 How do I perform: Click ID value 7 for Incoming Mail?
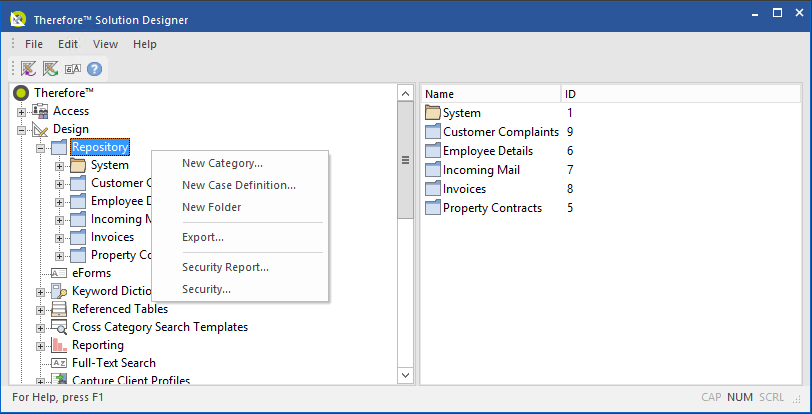coord(570,170)
